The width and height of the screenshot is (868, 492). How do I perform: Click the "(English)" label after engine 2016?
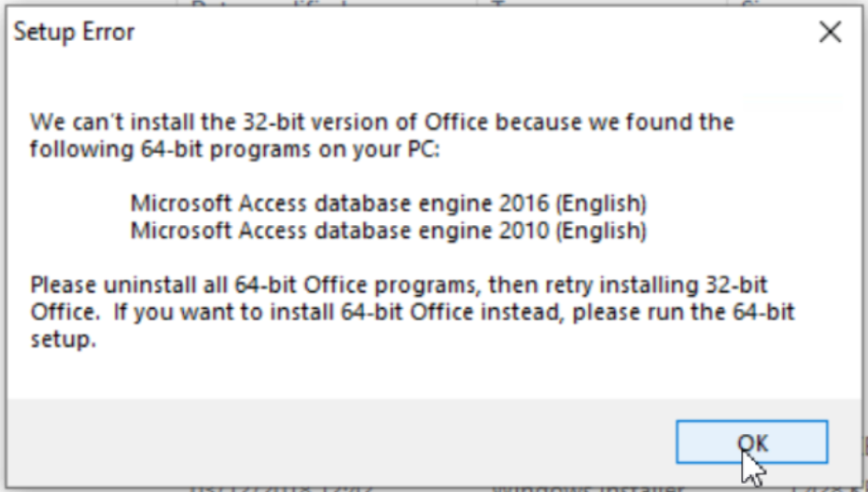click(x=600, y=202)
